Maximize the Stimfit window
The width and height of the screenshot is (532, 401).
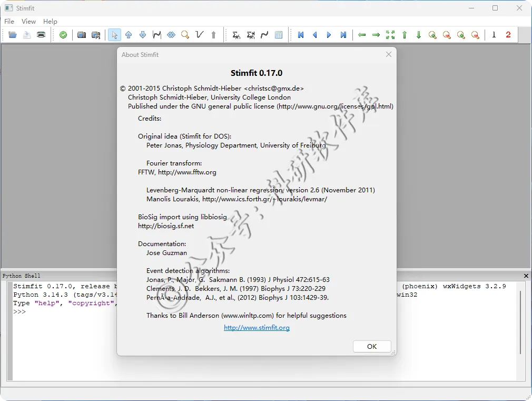[495, 8]
